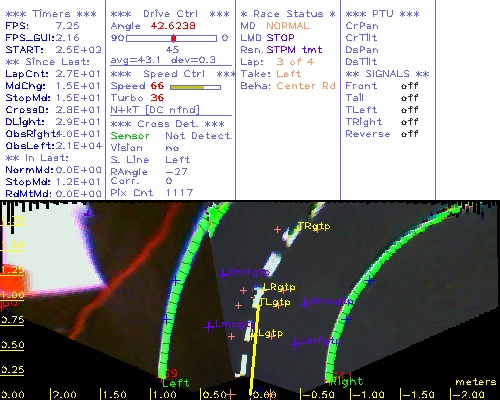Click the Front signal off state

click(x=410, y=86)
